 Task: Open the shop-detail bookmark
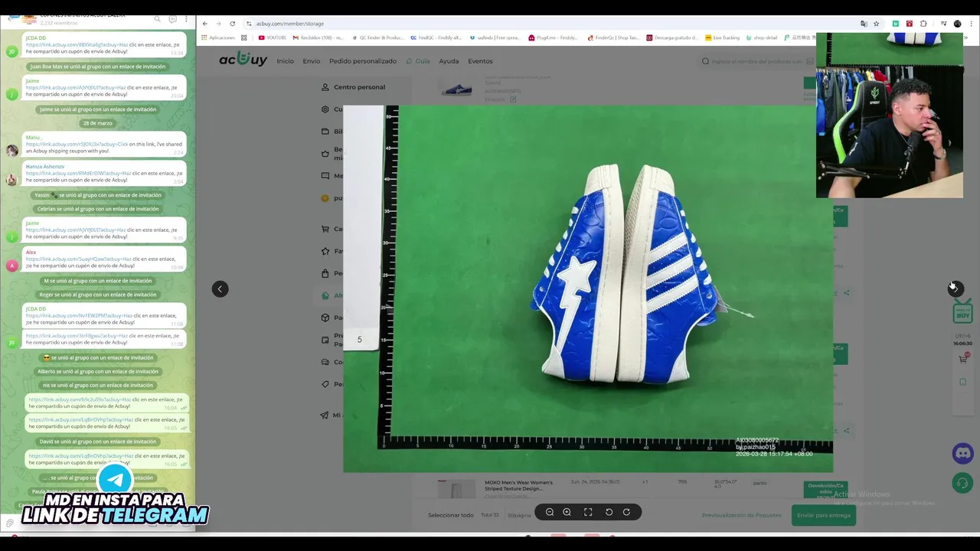point(761,37)
